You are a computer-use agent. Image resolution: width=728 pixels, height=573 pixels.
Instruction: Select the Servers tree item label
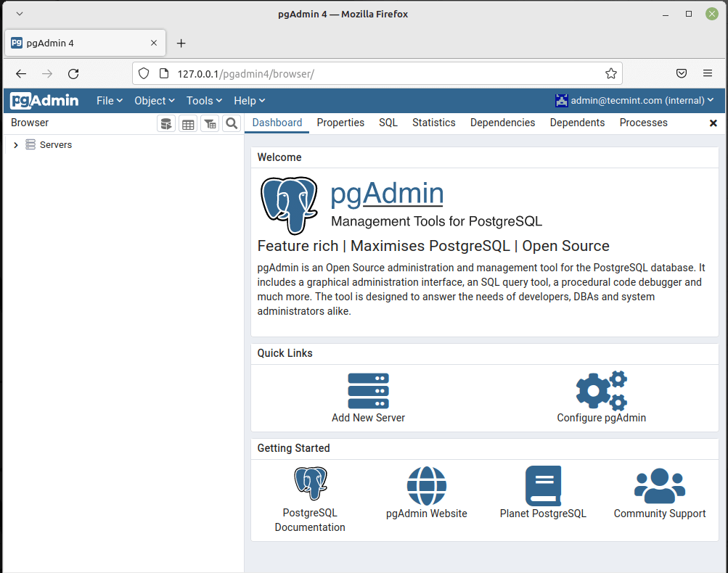point(56,145)
